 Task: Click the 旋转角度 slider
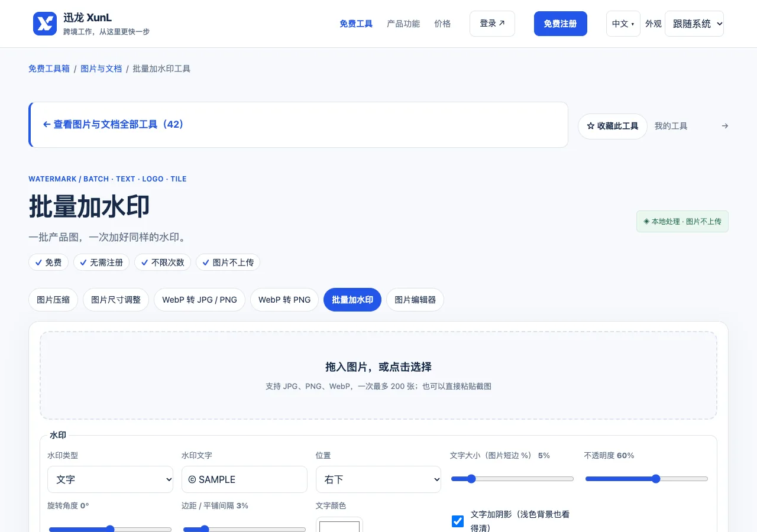pos(110,529)
